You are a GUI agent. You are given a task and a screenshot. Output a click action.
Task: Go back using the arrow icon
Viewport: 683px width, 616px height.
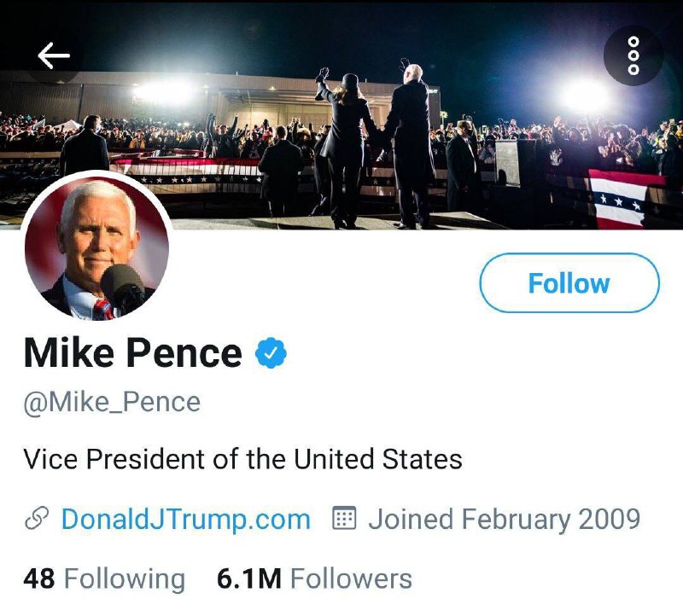pos(54,55)
